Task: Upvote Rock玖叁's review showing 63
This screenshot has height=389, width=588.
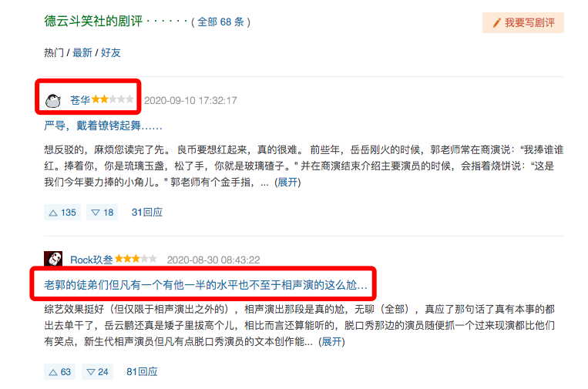Action: tap(59, 372)
